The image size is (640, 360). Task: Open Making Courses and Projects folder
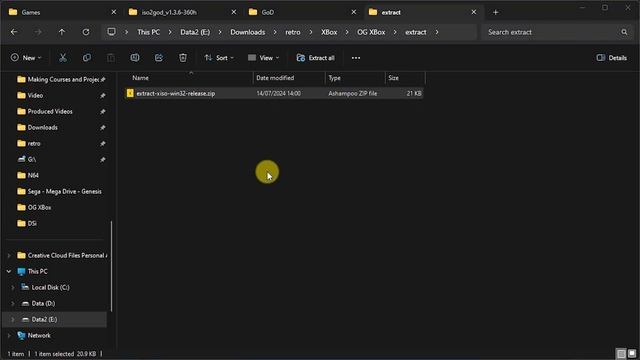click(63, 80)
